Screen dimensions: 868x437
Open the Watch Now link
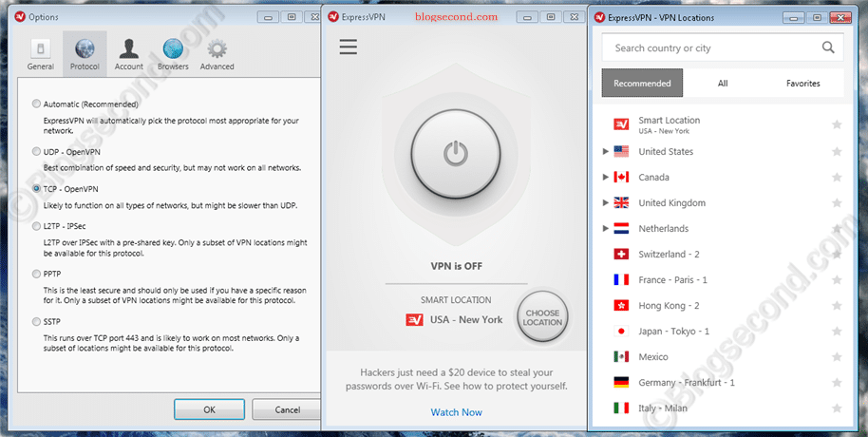(456, 412)
